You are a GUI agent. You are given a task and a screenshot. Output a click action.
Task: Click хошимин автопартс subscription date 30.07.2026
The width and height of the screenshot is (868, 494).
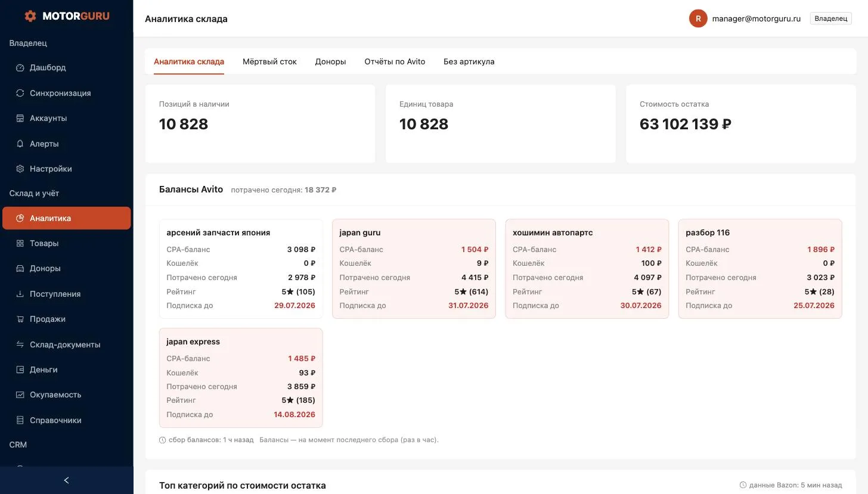[641, 306]
